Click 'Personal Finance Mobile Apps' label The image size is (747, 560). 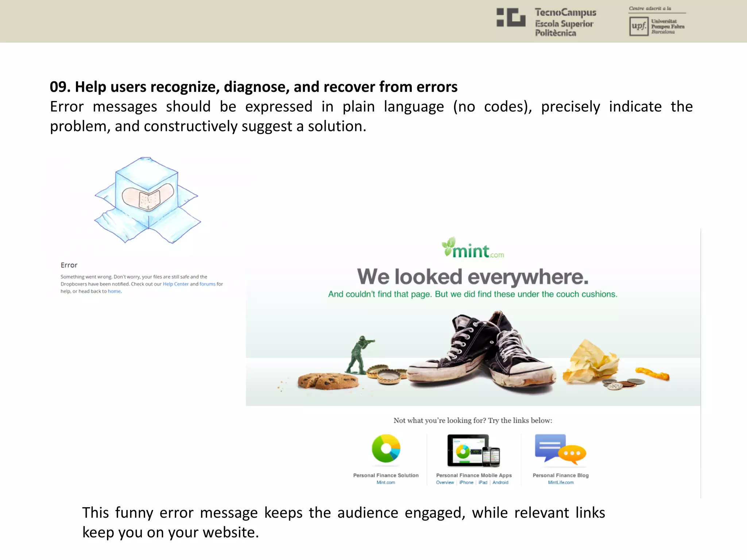coord(474,475)
